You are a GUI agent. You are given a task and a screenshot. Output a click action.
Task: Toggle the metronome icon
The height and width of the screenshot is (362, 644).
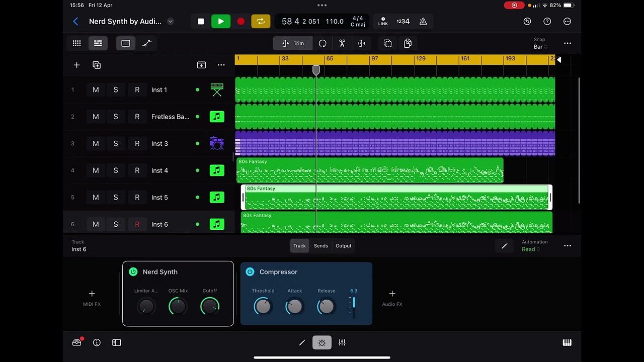pyautogui.click(x=423, y=22)
